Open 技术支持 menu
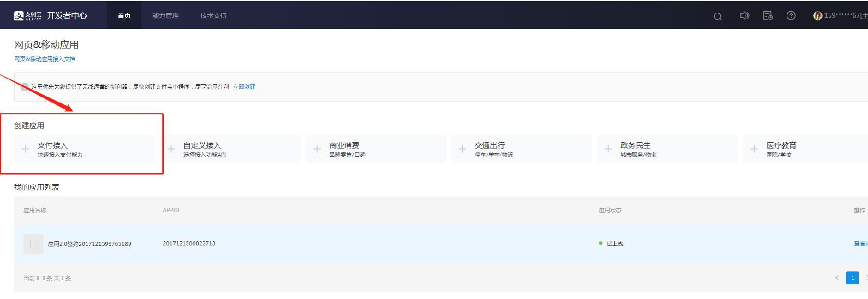Viewport: 868px width, 299px height. 213,16
